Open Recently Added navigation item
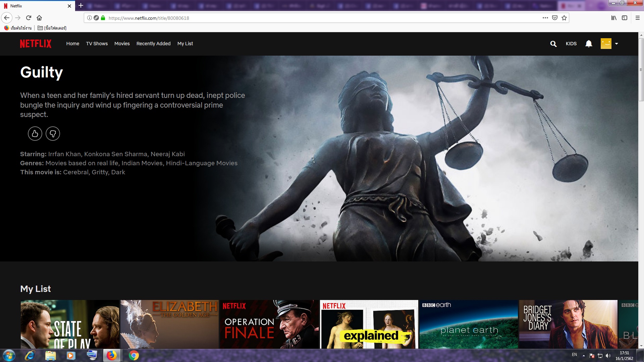Image resolution: width=644 pixels, height=362 pixels. tap(154, 44)
